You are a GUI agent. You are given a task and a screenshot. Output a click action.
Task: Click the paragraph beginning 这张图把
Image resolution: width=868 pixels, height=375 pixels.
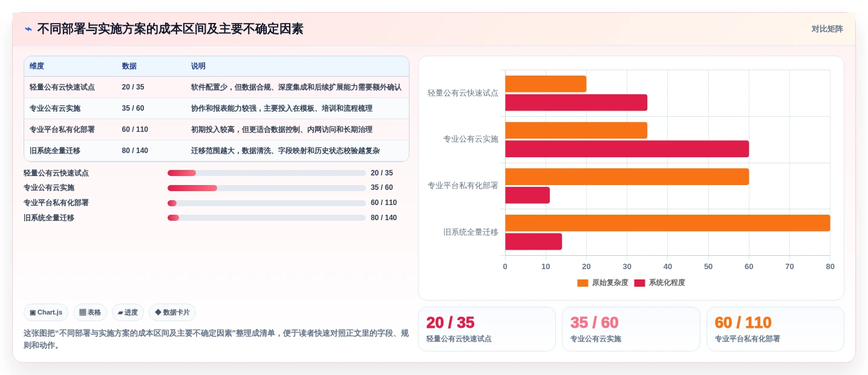point(216,339)
